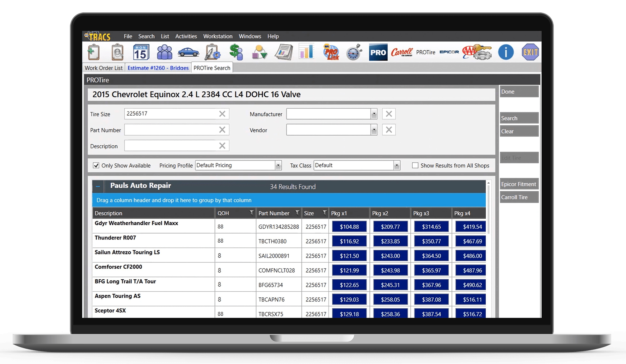
Task: Click the Clear button
Action: click(x=519, y=131)
